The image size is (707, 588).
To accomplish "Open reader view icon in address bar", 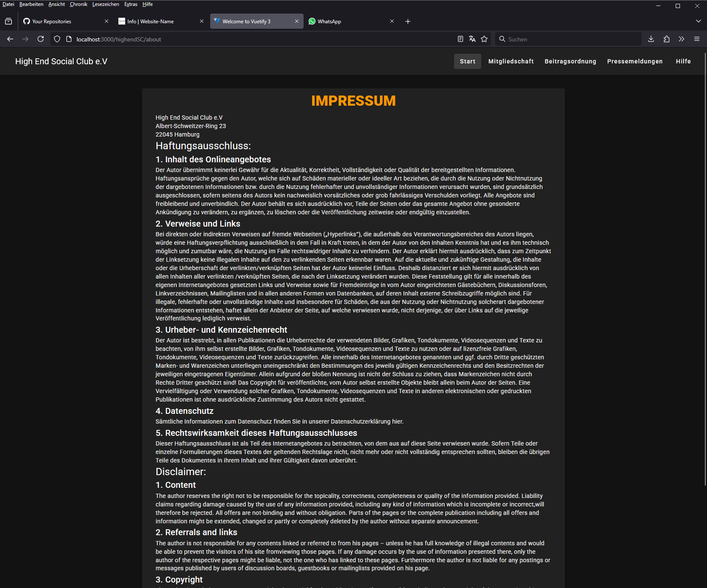I will click(x=460, y=39).
